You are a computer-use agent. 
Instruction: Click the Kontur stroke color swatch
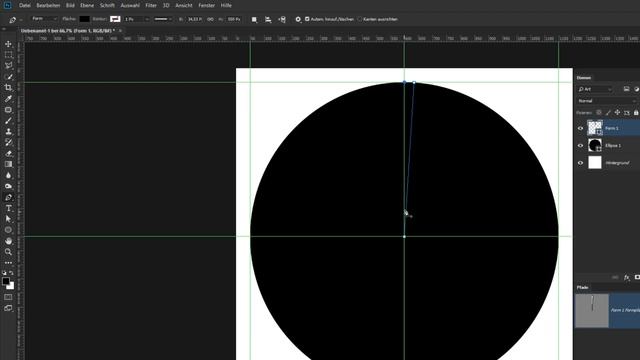click(x=115, y=19)
